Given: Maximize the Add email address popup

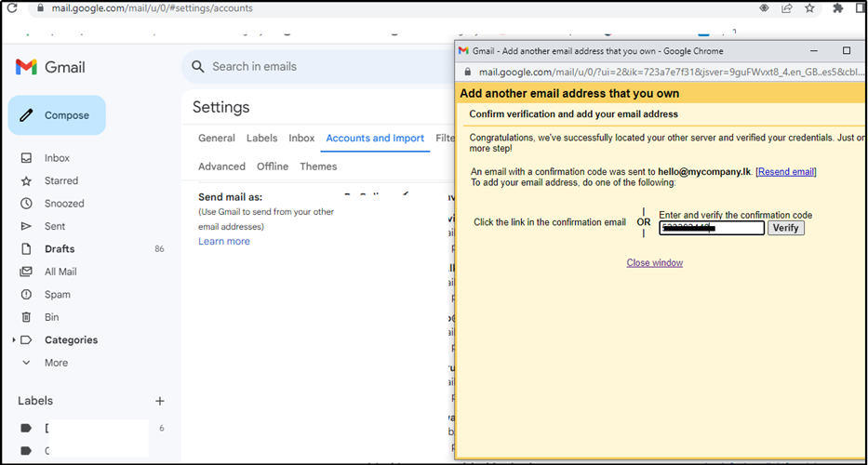Looking at the screenshot, I should click(847, 51).
